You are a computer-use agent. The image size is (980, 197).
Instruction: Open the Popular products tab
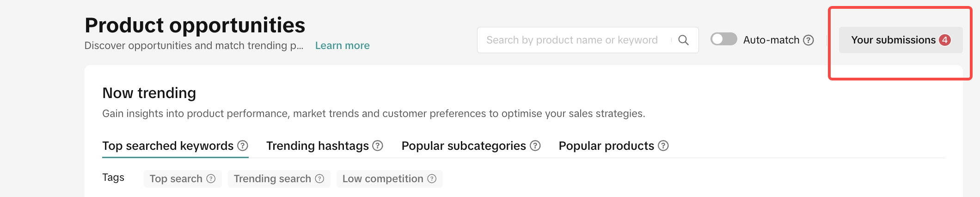(606, 146)
